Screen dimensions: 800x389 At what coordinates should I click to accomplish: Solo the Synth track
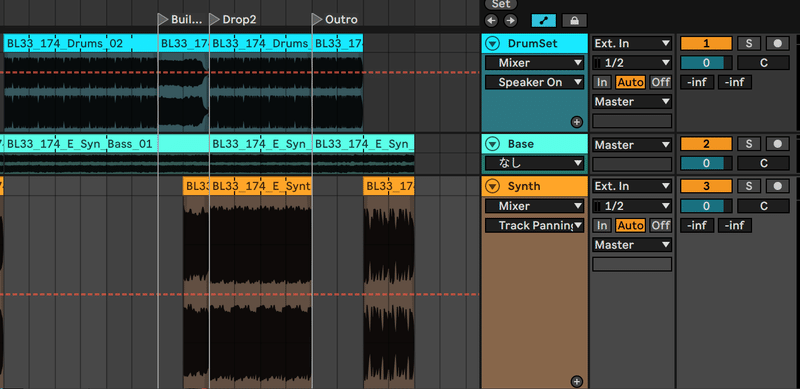point(748,186)
